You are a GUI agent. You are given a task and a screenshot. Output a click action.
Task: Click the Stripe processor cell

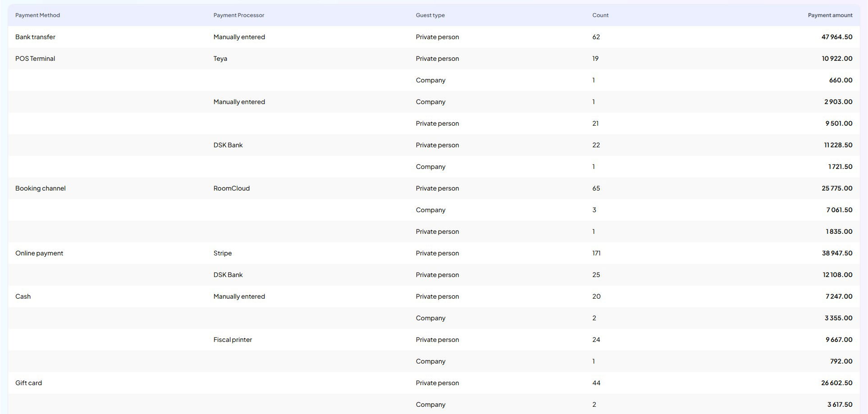coord(222,253)
